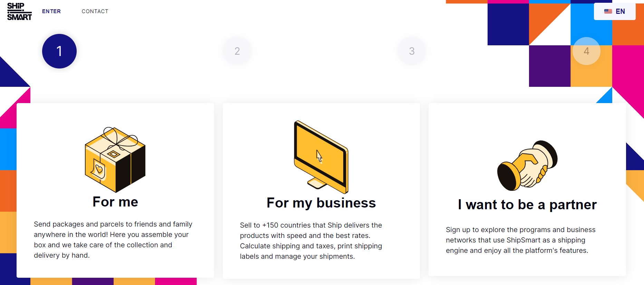Select step 1 circle
The width and height of the screenshot is (644, 285).
tap(59, 51)
